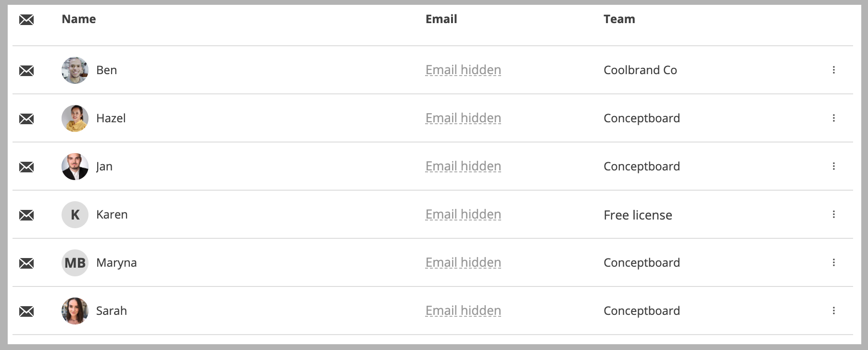Open Hazel's more options menu
This screenshot has width=868, height=350.
[833, 118]
